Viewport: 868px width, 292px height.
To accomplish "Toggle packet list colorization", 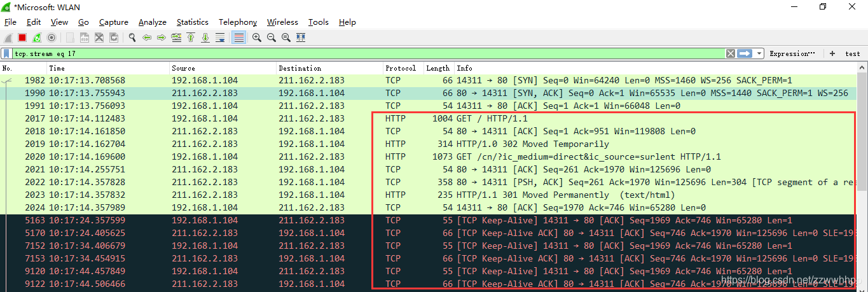I will coord(239,38).
